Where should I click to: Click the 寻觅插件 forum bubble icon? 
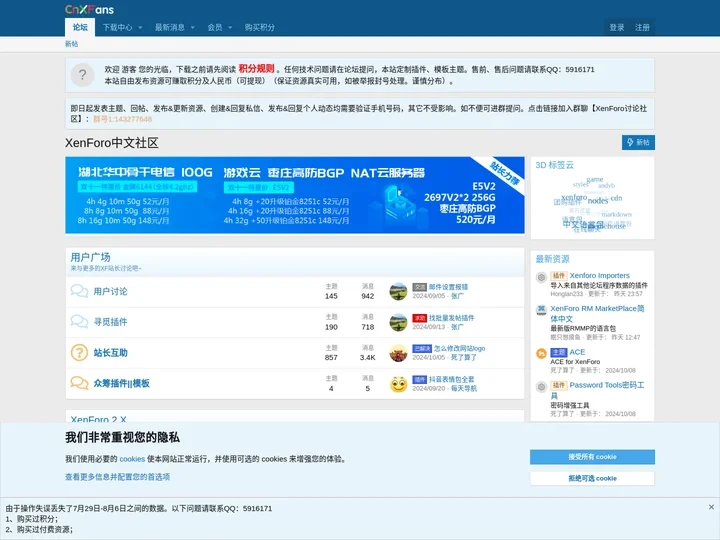pos(79,322)
